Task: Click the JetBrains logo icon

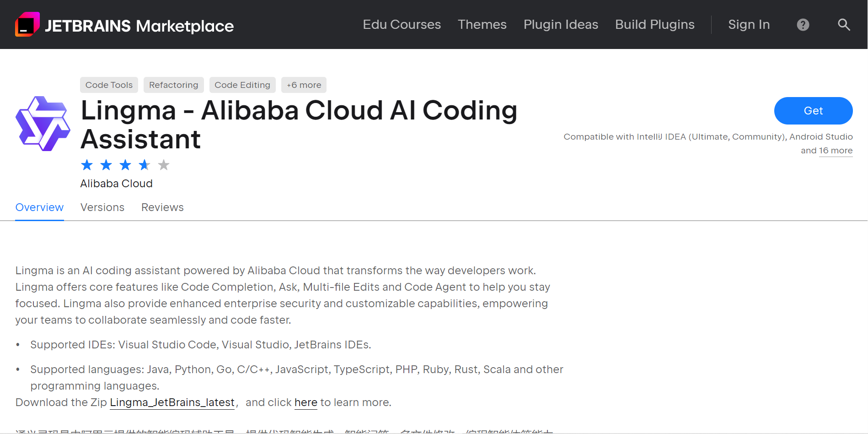Action: [x=27, y=24]
